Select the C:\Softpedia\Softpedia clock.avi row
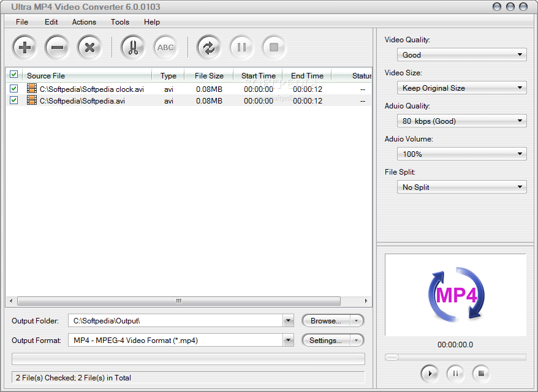 point(189,89)
